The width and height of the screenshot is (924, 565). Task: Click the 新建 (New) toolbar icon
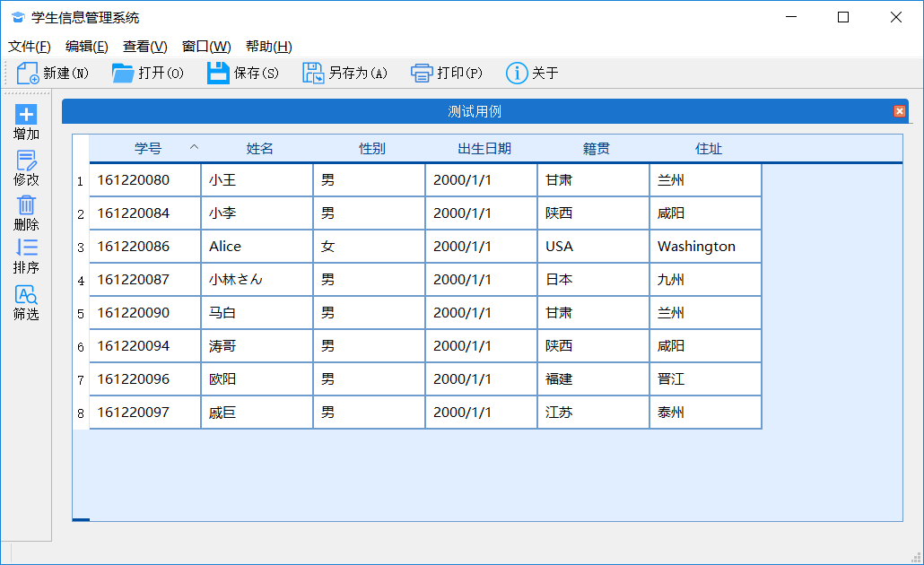click(28, 74)
